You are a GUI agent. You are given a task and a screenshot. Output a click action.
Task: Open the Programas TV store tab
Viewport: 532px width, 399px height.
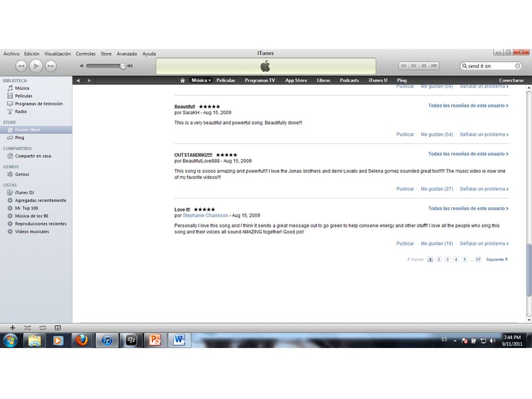coord(260,80)
